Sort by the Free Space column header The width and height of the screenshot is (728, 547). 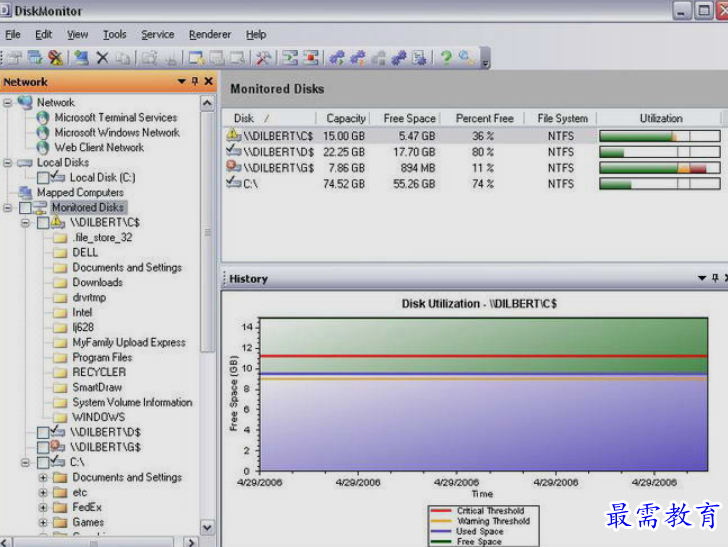pyautogui.click(x=405, y=118)
